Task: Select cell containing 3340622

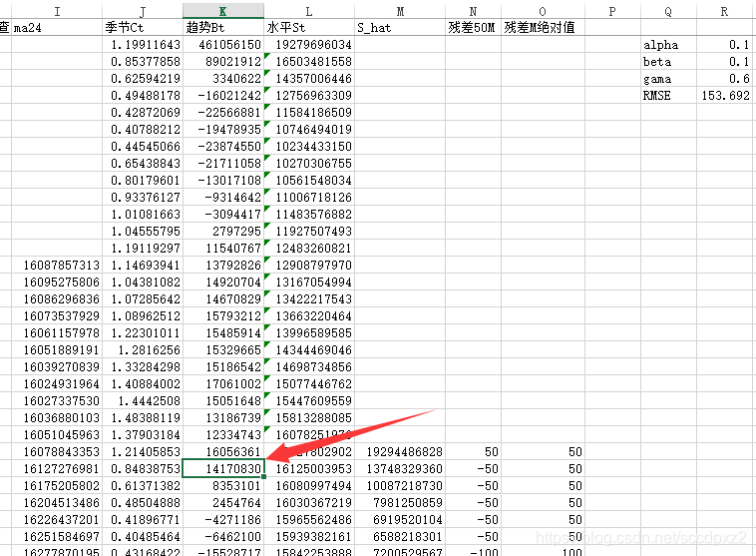Action: 223,78
